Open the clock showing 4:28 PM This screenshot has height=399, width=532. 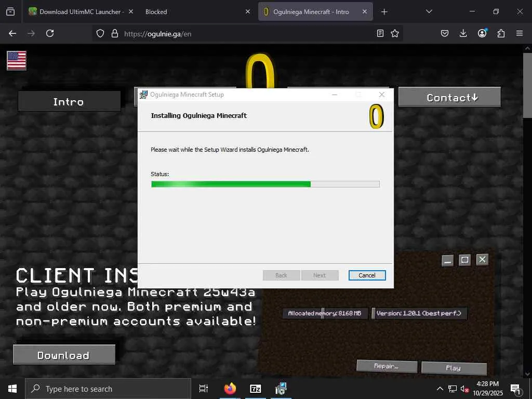487,389
